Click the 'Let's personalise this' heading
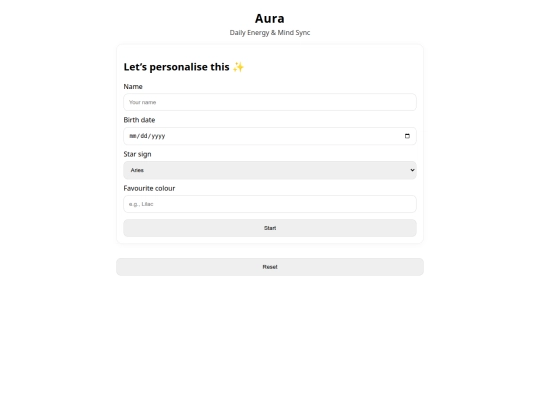Image resolution: width=540 pixels, height=405 pixels. pos(176,67)
